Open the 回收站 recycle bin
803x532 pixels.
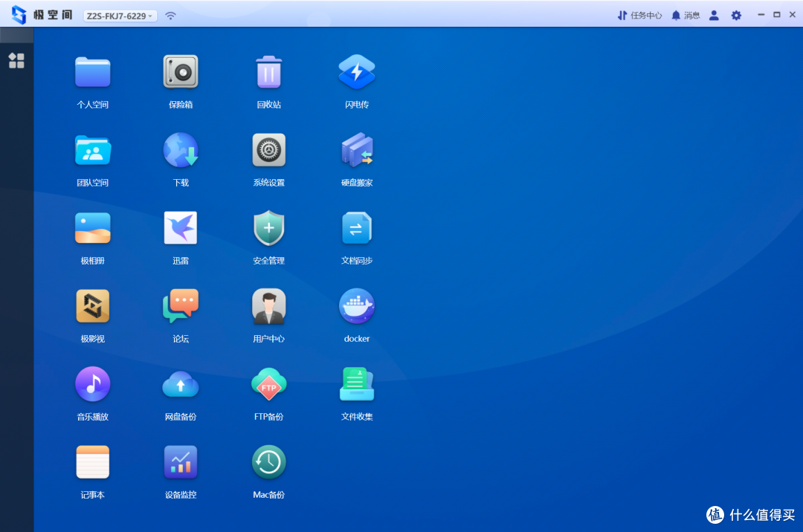269,72
